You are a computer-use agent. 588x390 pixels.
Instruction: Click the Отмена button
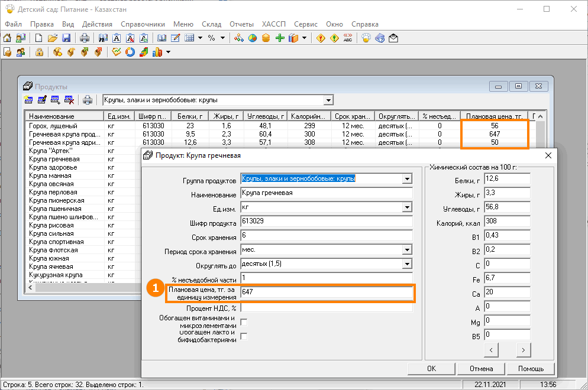tap(481, 369)
